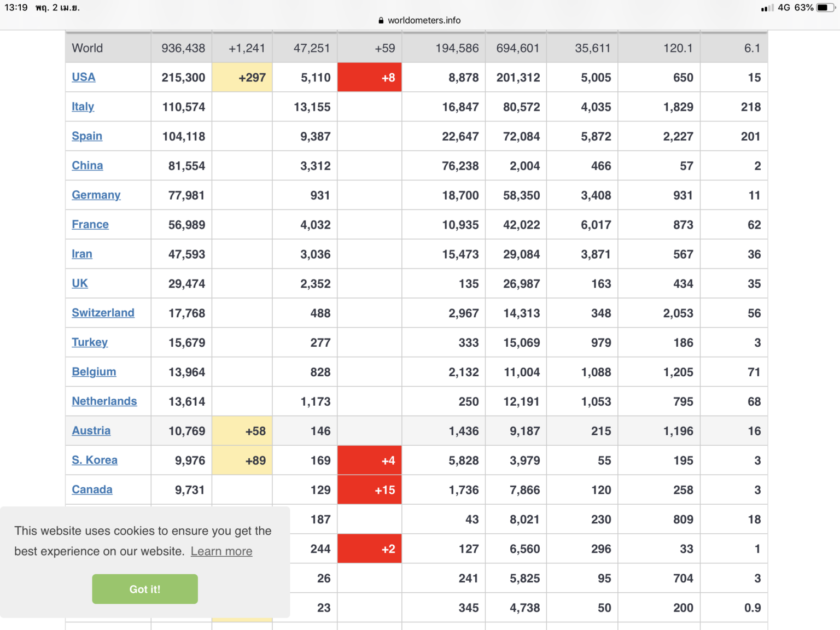Tap the lock icon in address bar

(381, 20)
